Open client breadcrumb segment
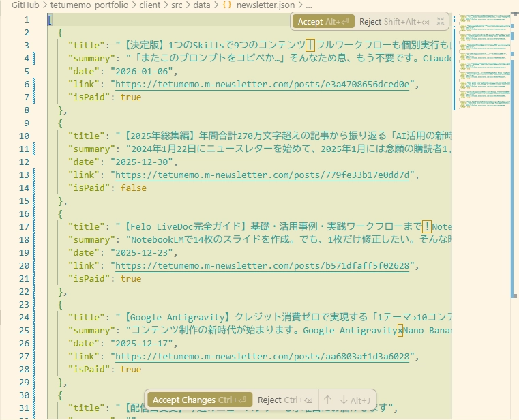Screen dimensions: 519x420 click(150, 5)
